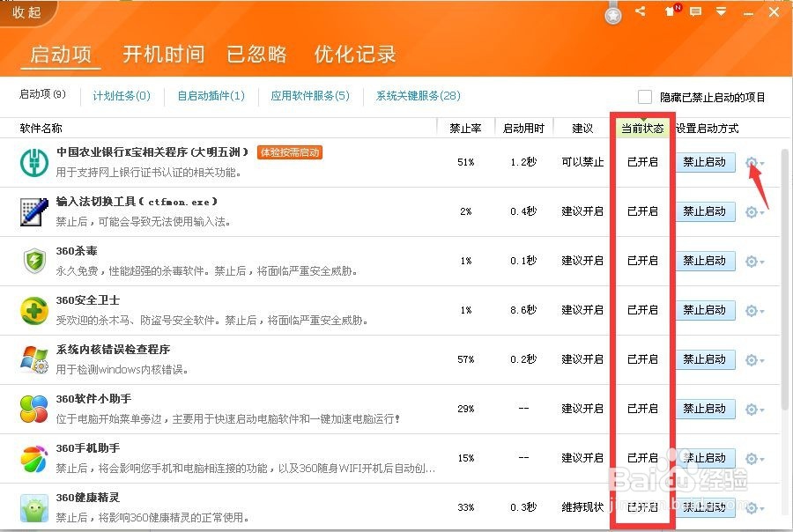Select the 应用软件服务(5) sub-tab

point(310,96)
